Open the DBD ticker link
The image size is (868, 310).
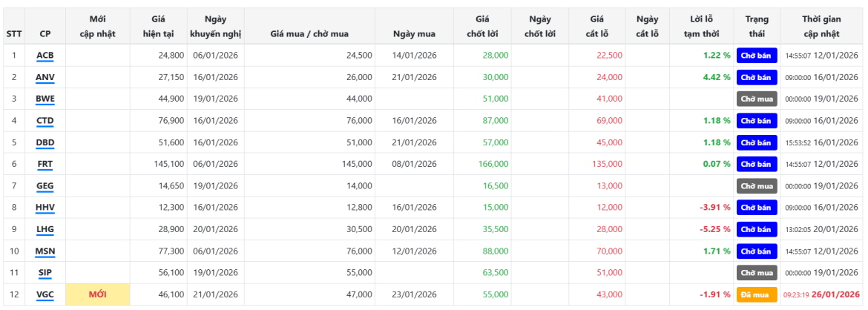click(x=45, y=142)
